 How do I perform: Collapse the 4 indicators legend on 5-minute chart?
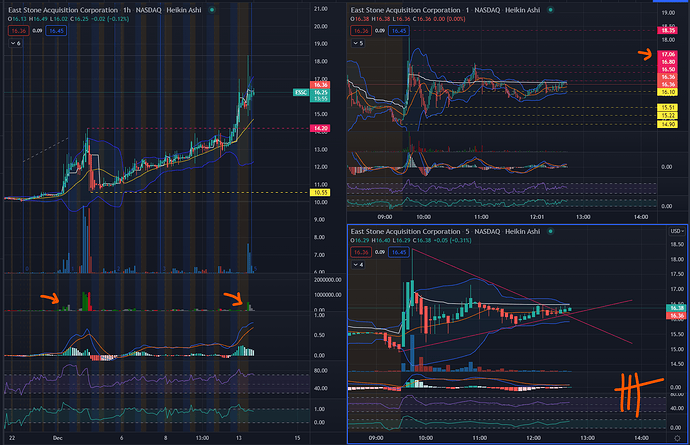coord(358,265)
